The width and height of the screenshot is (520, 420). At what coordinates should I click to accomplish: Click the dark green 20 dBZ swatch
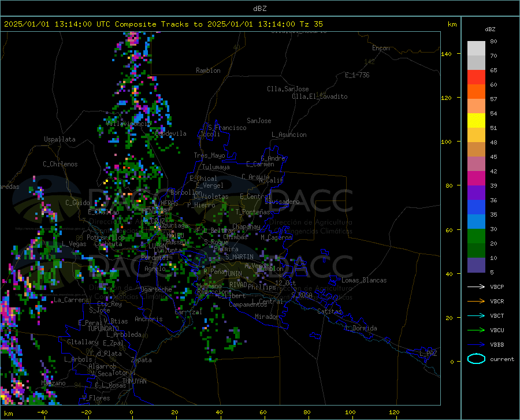click(476, 250)
